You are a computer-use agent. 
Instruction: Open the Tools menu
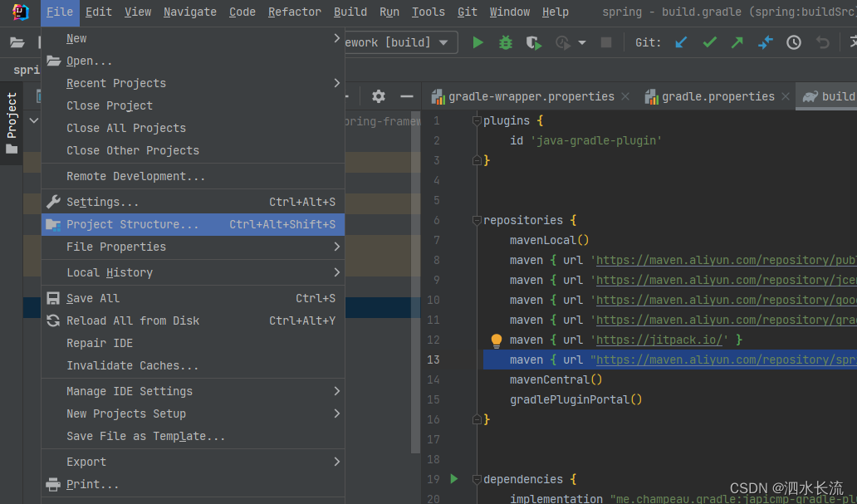pos(428,12)
